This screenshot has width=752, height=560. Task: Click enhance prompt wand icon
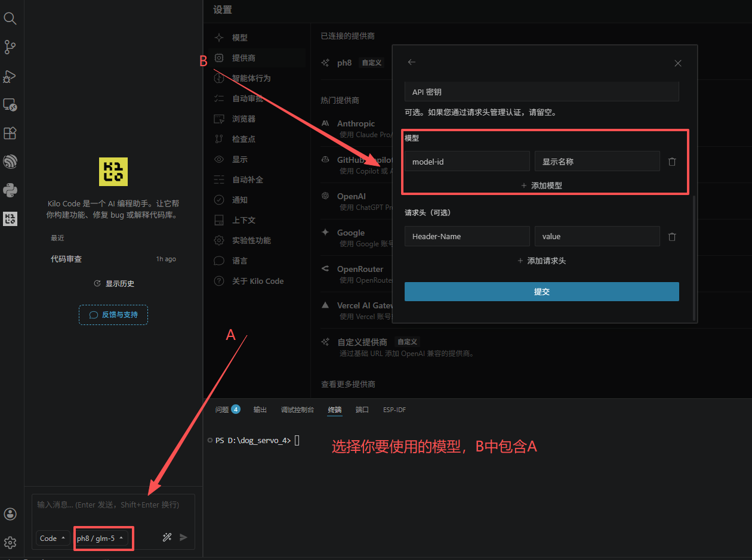167,537
